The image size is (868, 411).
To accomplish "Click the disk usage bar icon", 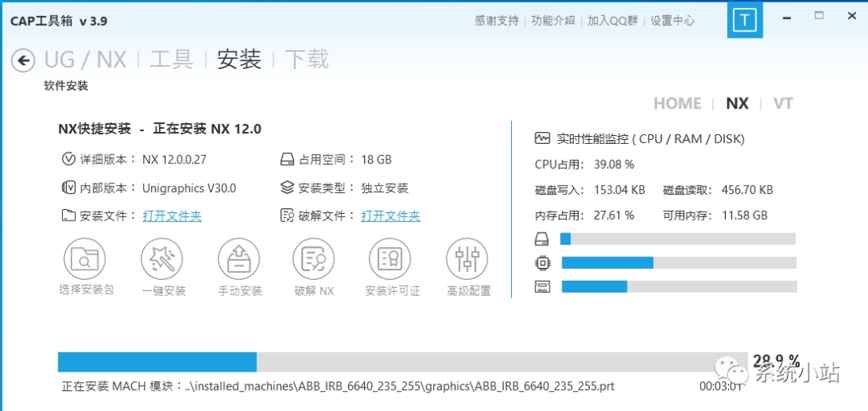I will (x=542, y=239).
